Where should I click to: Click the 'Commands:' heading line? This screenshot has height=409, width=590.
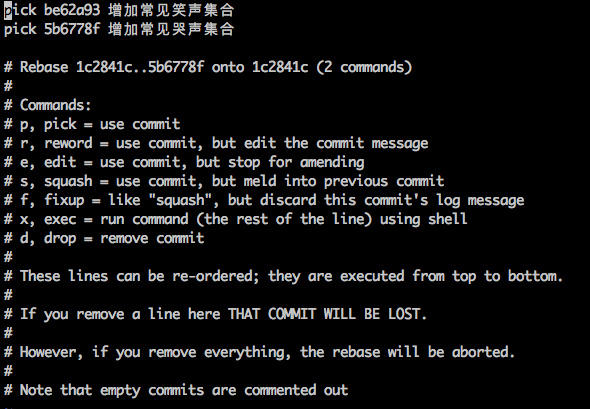tap(48, 105)
